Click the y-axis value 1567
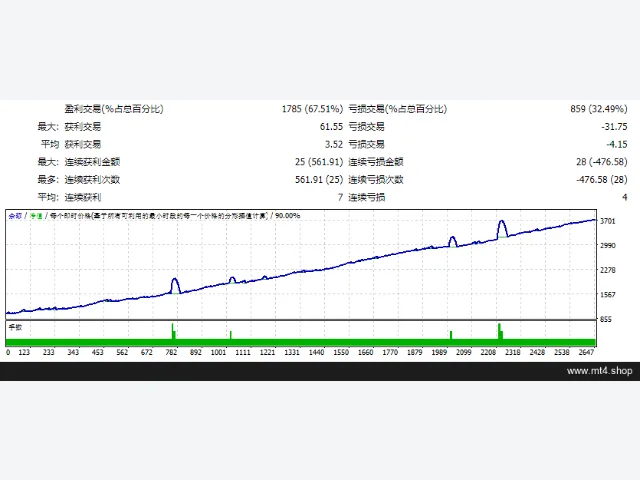Viewport: 640px width, 480px height. coord(607,295)
